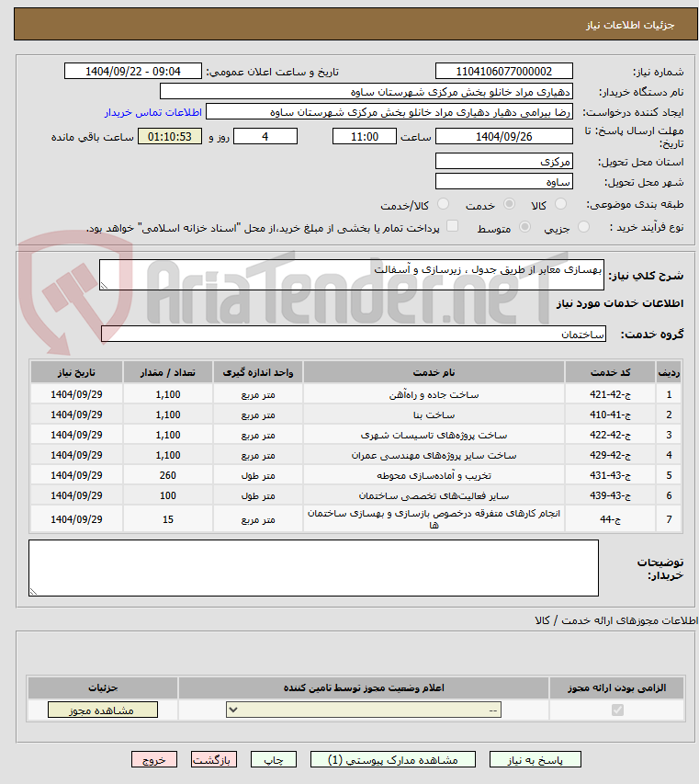Select the کالا/خدمت radio button

443,204
